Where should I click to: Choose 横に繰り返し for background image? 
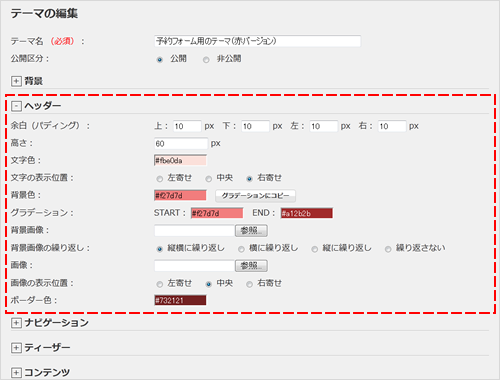pyautogui.click(x=241, y=249)
